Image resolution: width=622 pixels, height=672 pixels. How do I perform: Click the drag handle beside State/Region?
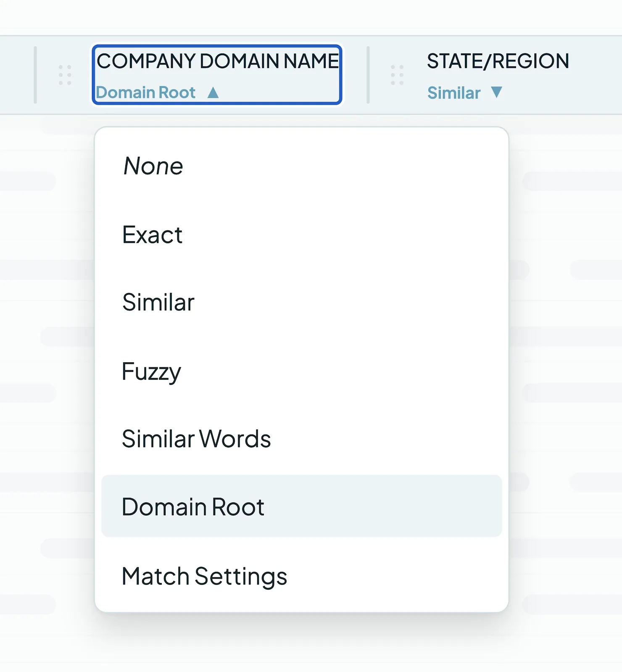point(397,75)
